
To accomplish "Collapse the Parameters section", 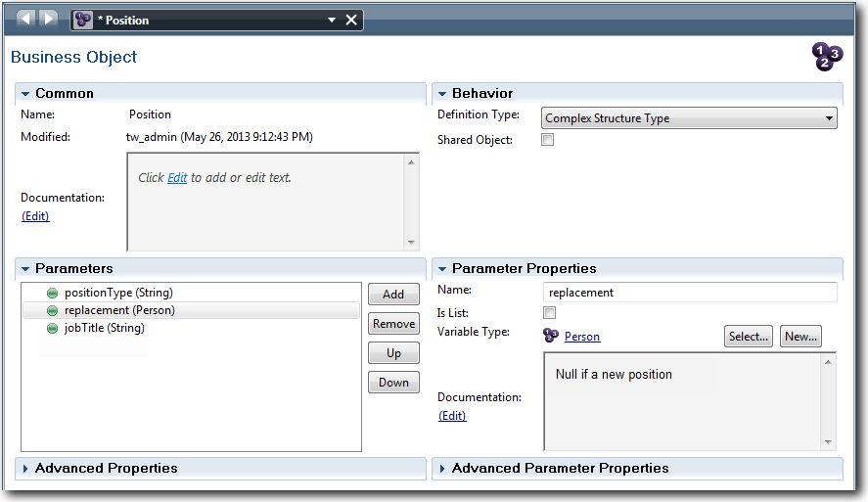I will pos(25,268).
